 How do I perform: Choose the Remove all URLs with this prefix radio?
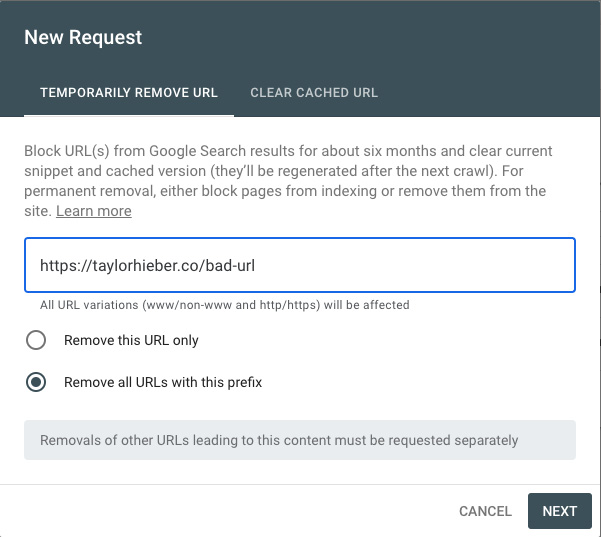coord(36,382)
